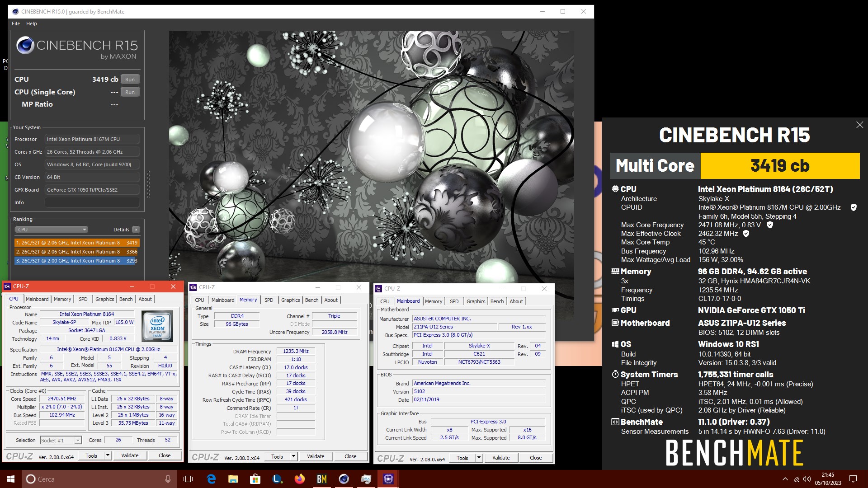Click the Processor field Intel Xeon Platinum 8167M

point(92,139)
